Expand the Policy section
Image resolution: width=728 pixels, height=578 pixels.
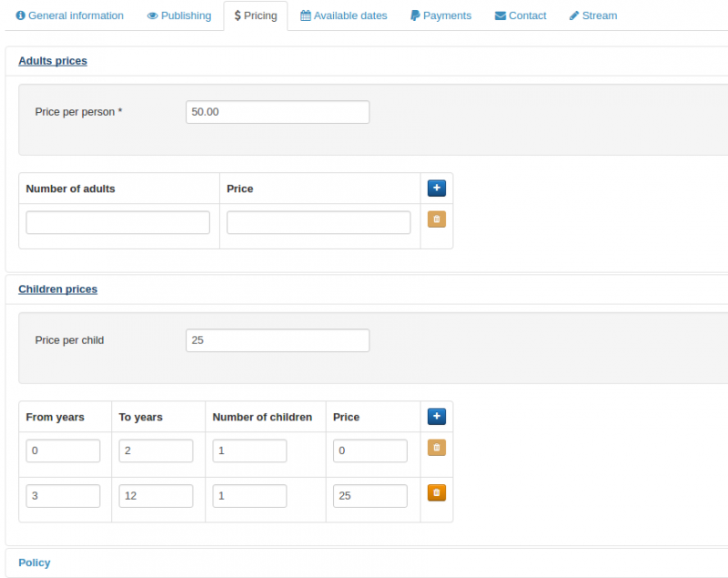pyautogui.click(x=35, y=563)
